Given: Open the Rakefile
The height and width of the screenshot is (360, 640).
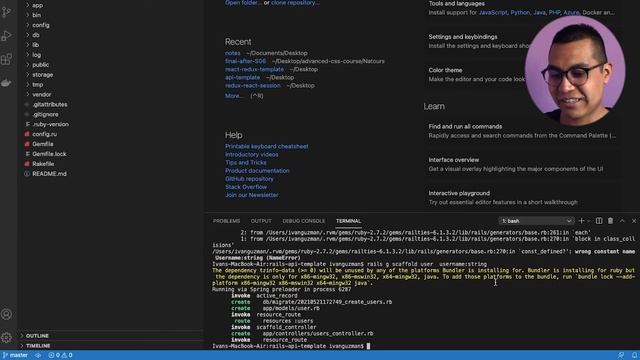Looking at the screenshot, I should [x=43, y=164].
